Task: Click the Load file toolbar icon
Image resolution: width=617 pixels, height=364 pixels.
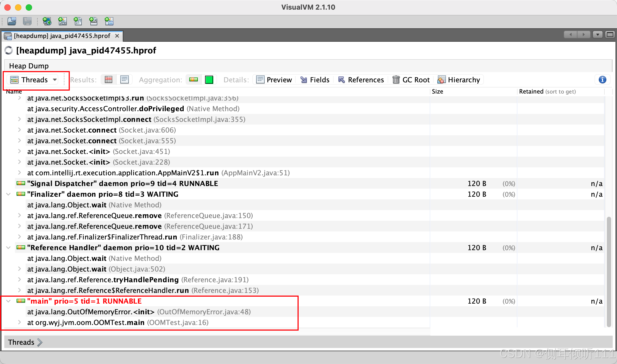Action: click(12, 21)
